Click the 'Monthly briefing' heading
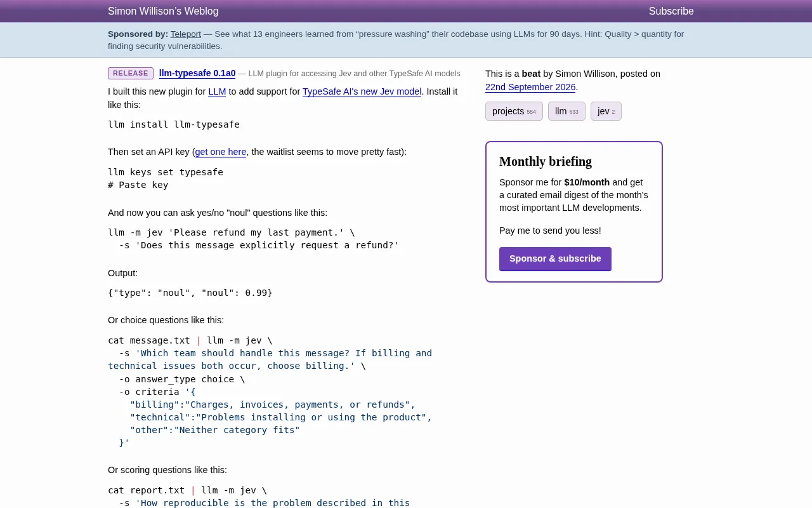 tap(546, 161)
